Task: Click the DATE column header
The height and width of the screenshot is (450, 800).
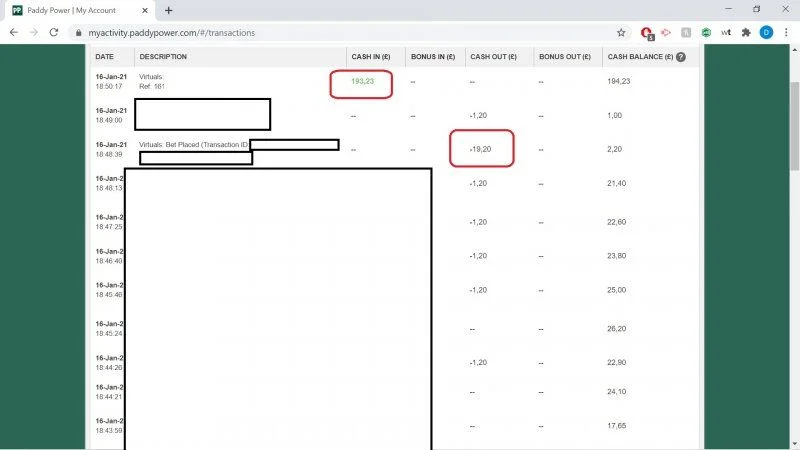Action: point(105,57)
